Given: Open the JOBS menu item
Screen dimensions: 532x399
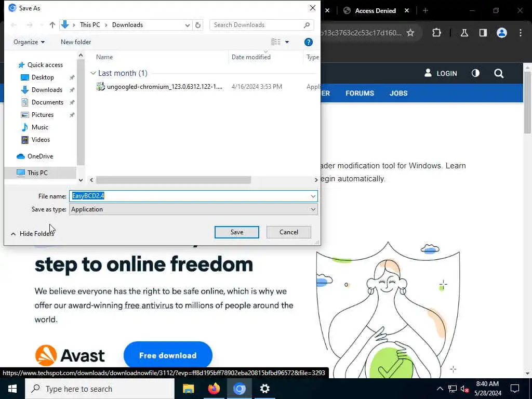Looking at the screenshot, I should (x=398, y=94).
